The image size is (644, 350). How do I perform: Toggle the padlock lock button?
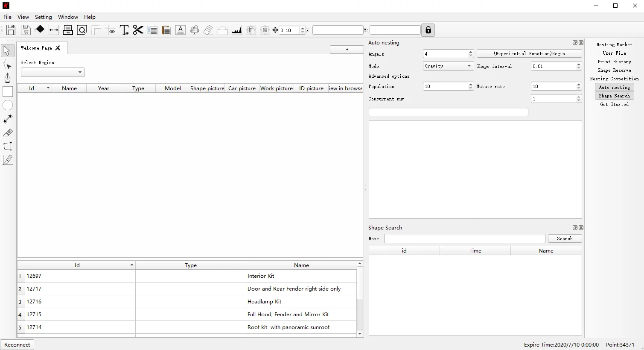pyautogui.click(x=428, y=30)
